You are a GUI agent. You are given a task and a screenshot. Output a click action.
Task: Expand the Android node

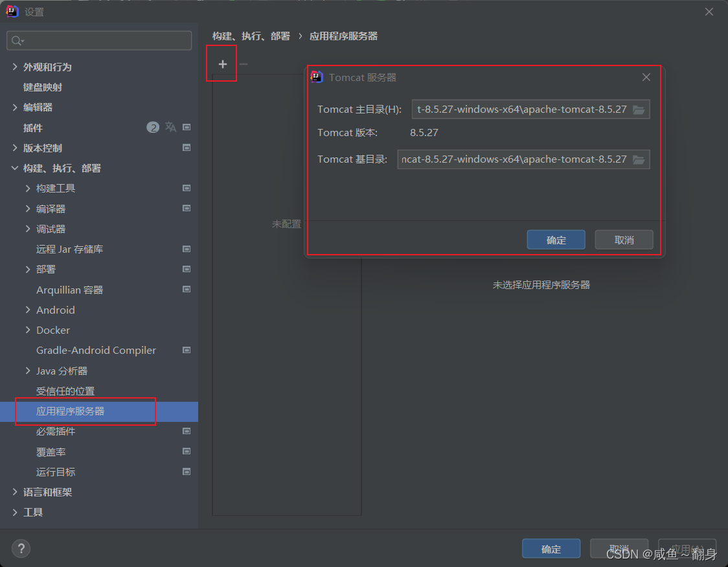(28, 310)
